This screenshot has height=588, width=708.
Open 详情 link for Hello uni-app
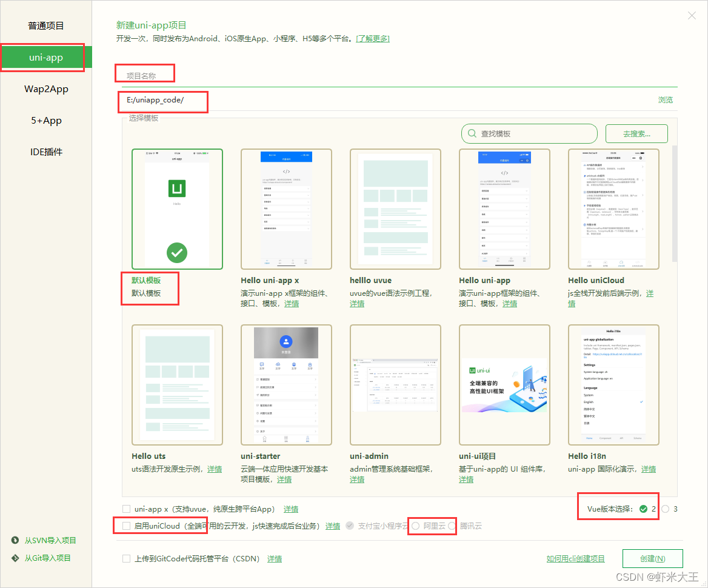[x=510, y=304]
